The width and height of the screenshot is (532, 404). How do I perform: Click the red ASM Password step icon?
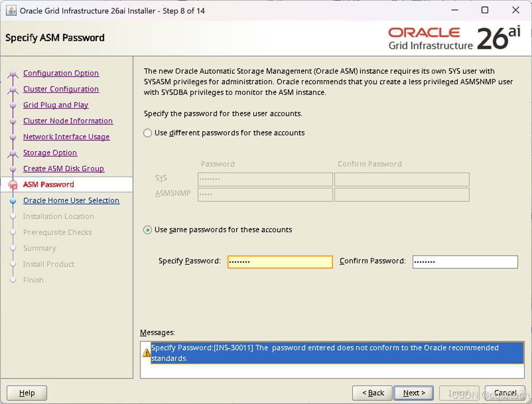(13, 185)
